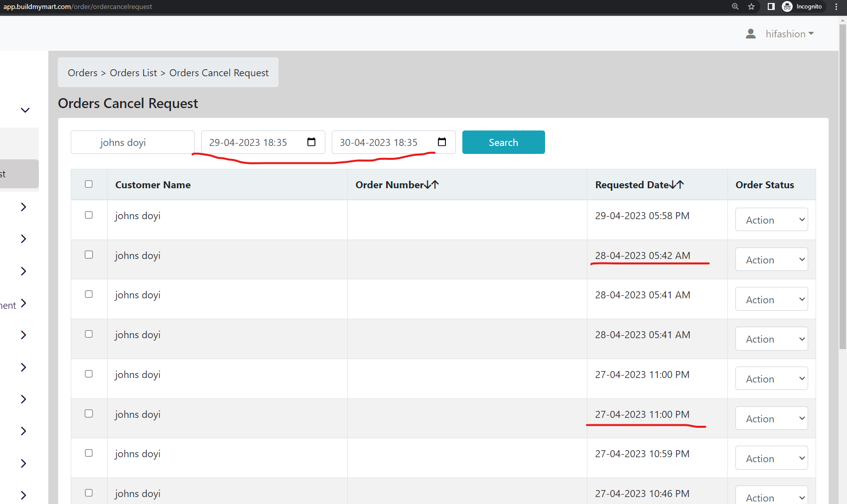Image resolution: width=847 pixels, height=504 pixels.
Task: Sort by Order Number using arrows icon
Action: (x=431, y=185)
